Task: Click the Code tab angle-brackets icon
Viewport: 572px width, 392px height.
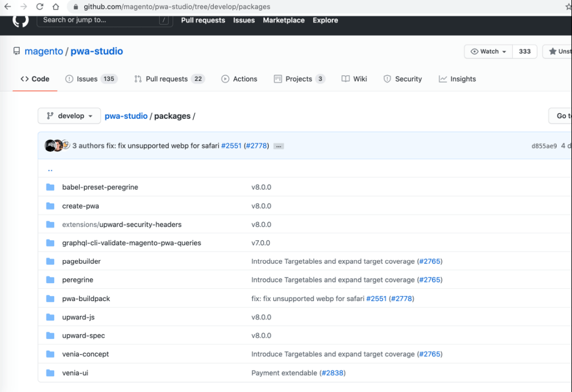Action: coord(25,79)
